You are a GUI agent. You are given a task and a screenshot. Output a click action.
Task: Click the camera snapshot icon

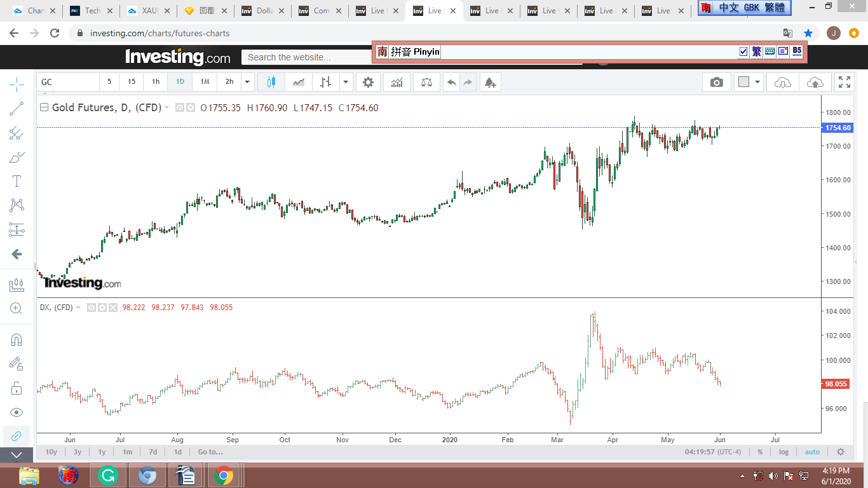pos(716,82)
